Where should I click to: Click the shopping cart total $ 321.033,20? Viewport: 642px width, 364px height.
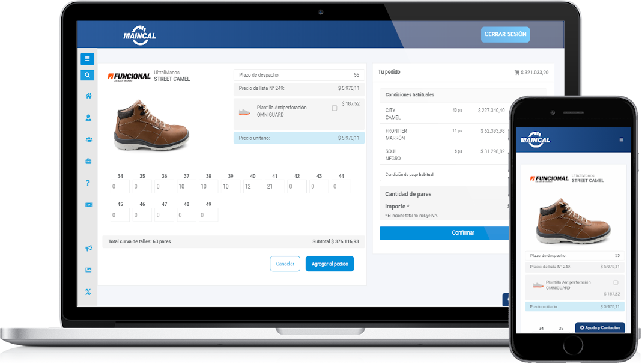pyautogui.click(x=531, y=73)
